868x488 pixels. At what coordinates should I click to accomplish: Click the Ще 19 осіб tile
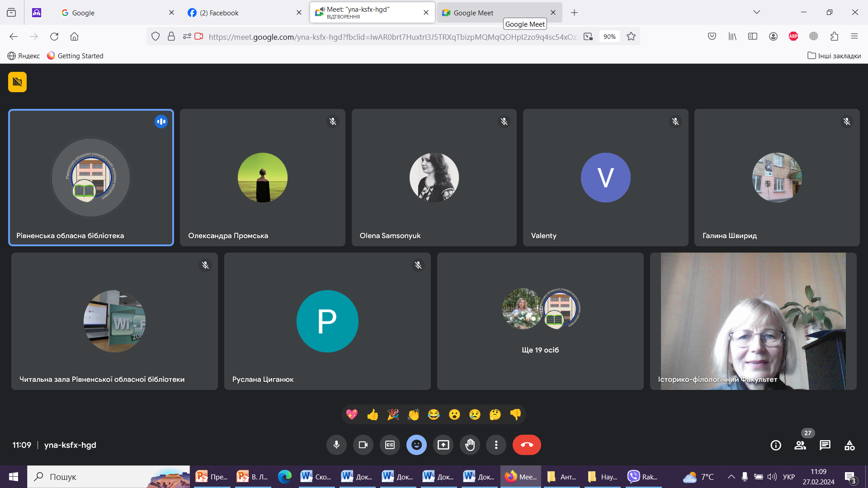pyautogui.click(x=540, y=321)
